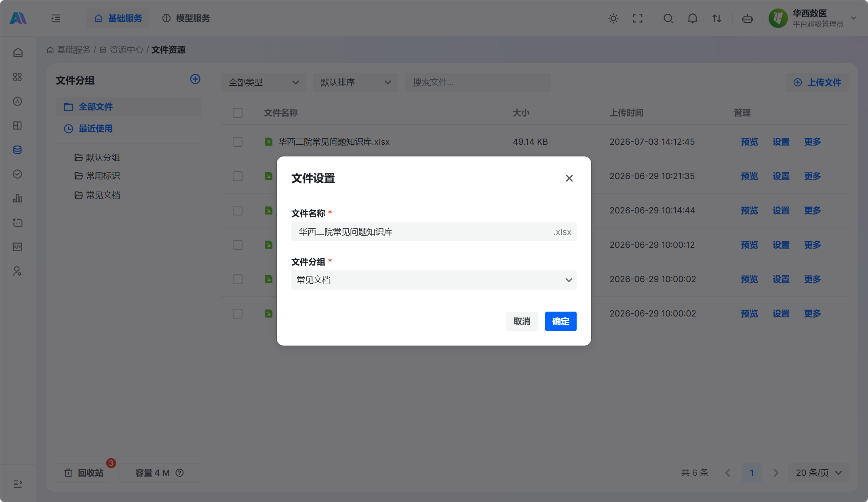The image size is (868, 502).
Task: Open the check-circle sidebar icon
Action: (x=17, y=174)
